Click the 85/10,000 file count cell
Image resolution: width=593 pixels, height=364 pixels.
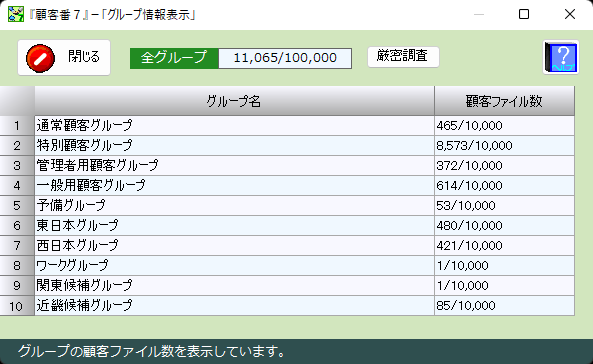[x=504, y=305]
